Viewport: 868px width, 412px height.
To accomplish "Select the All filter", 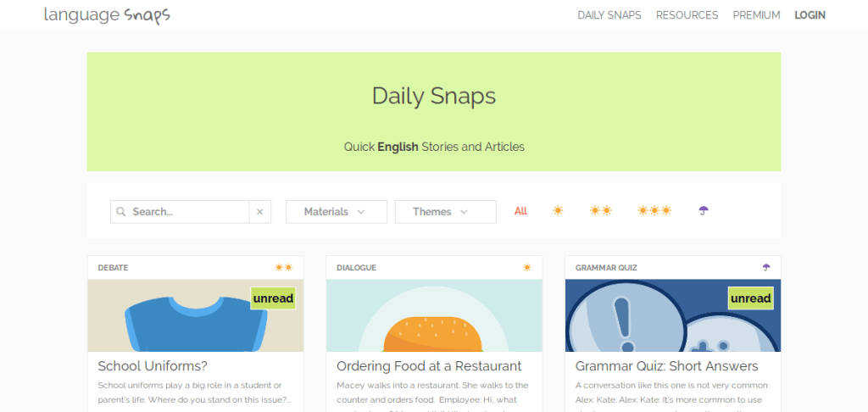I will click(520, 211).
